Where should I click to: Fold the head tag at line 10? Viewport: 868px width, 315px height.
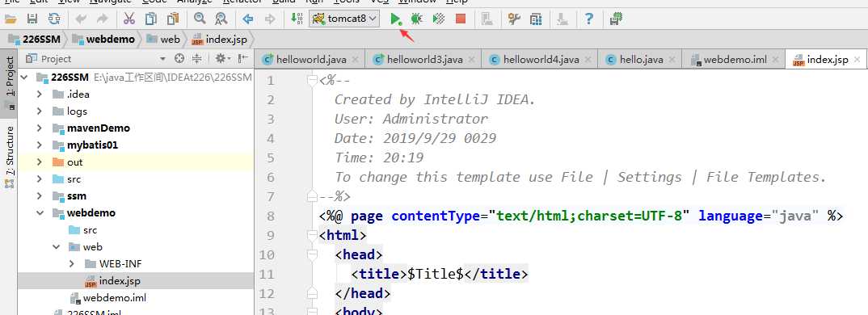pyautogui.click(x=311, y=254)
